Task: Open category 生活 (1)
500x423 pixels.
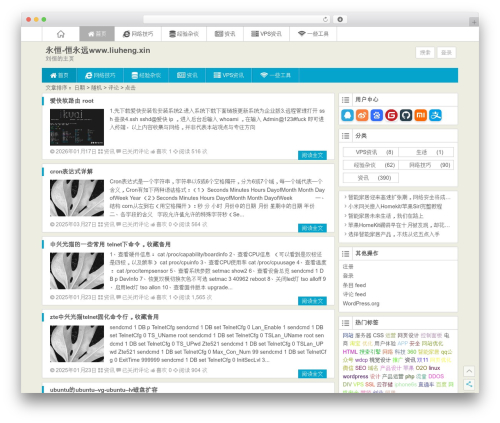Action: (426, 152)
